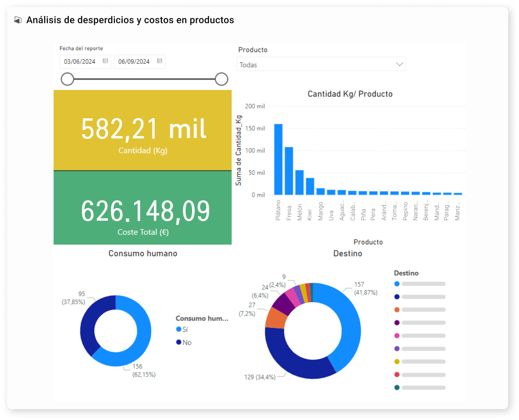The width and height of the screenshot is (519, 420).
Task: Click the right handle of date slider
Action: tap(221, 79)
